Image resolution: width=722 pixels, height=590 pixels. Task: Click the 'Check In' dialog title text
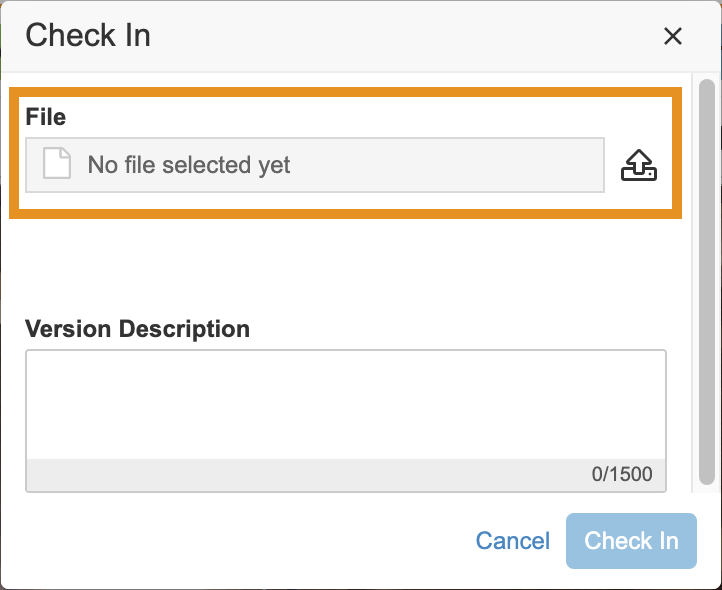click(x=88, y=36)
